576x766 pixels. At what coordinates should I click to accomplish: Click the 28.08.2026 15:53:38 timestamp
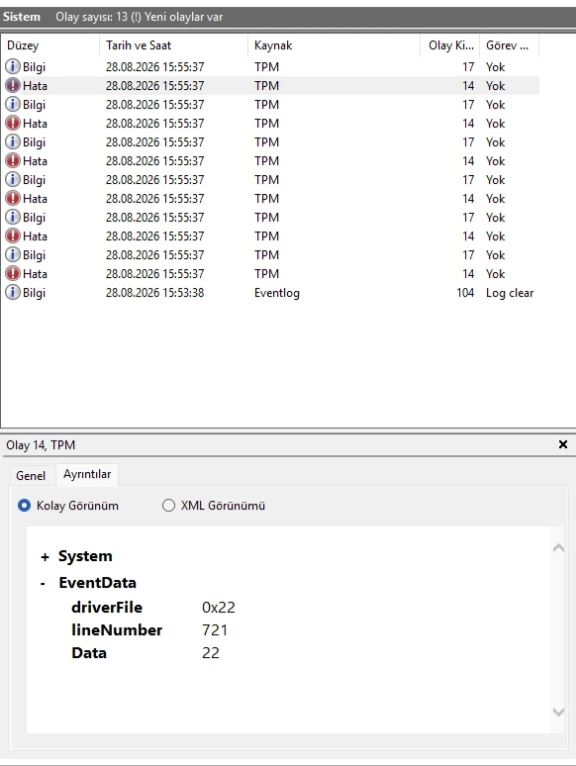(x=155, y=293)
